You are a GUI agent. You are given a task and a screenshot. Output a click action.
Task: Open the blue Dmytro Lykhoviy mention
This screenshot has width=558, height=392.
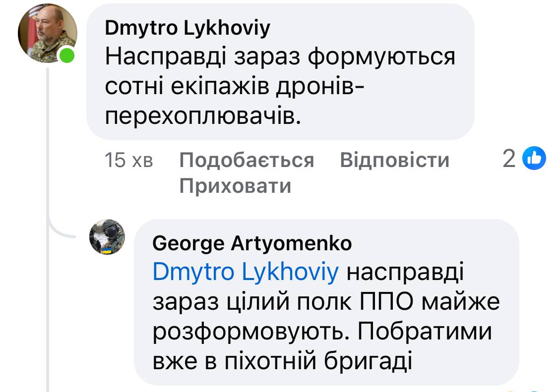coord(246,272)
